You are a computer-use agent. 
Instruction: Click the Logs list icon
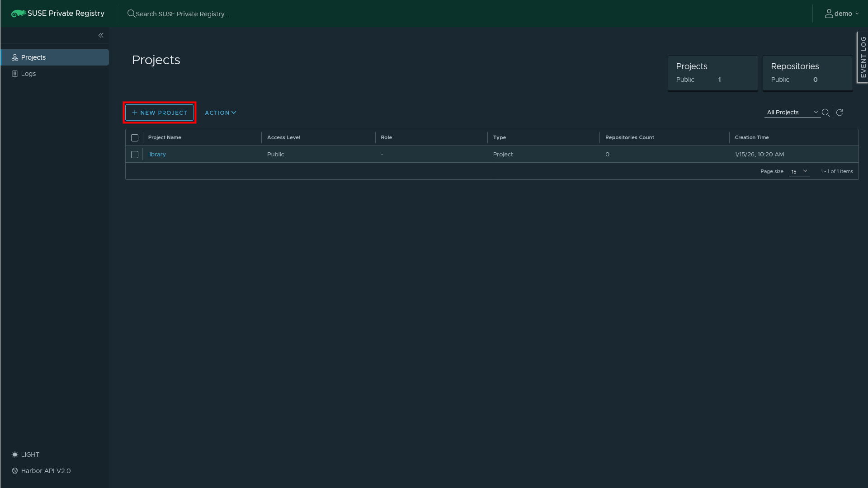pyautogui.click(x=15, y=74)
